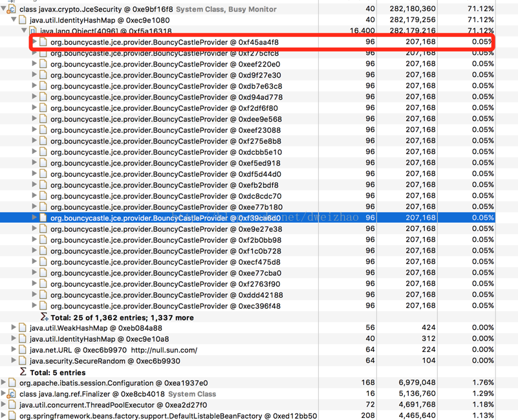Select row 'java.util.WeakHashMap @ 0xeb084a88'
The image size is (518, 420).
[x=248, y=328]
